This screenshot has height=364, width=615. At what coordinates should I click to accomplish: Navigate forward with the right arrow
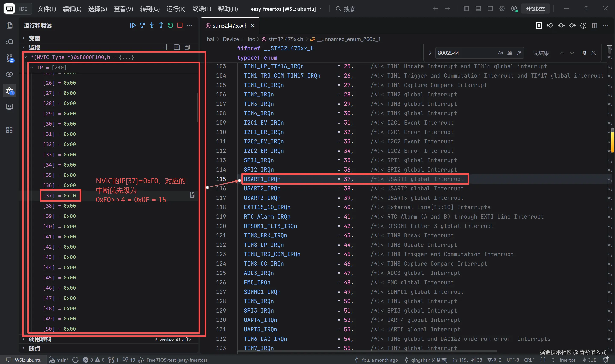(x=447, y=9)
